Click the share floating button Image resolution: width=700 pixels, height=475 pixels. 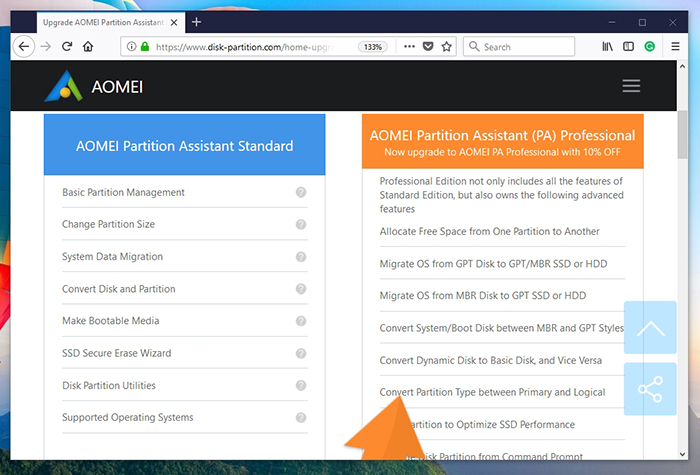[650, 389]
